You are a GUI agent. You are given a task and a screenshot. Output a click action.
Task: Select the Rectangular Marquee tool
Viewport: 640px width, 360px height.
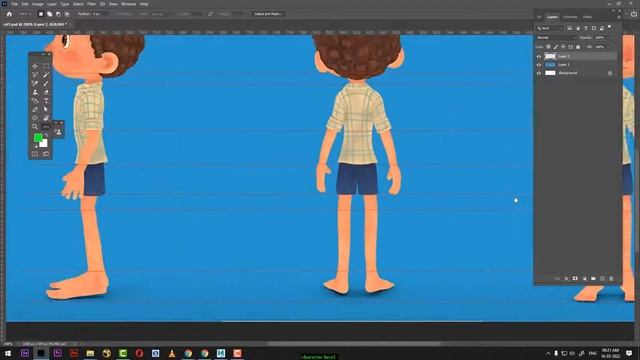click(x=46, y=66)
